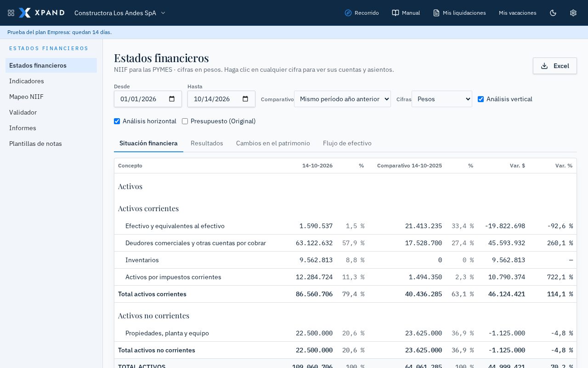Switch to the Resultados tab
This screenshot has height=368, width=588.
coord(207,143)
